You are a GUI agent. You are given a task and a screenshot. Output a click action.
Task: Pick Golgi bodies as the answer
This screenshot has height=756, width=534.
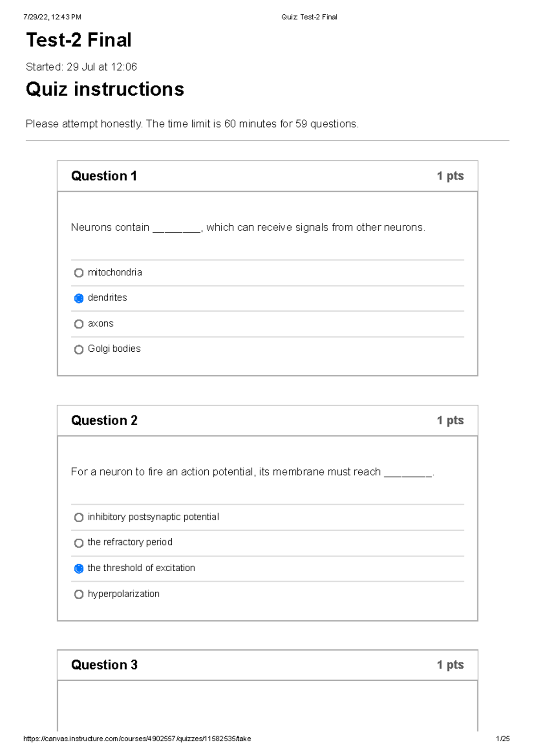click(79, 349)
